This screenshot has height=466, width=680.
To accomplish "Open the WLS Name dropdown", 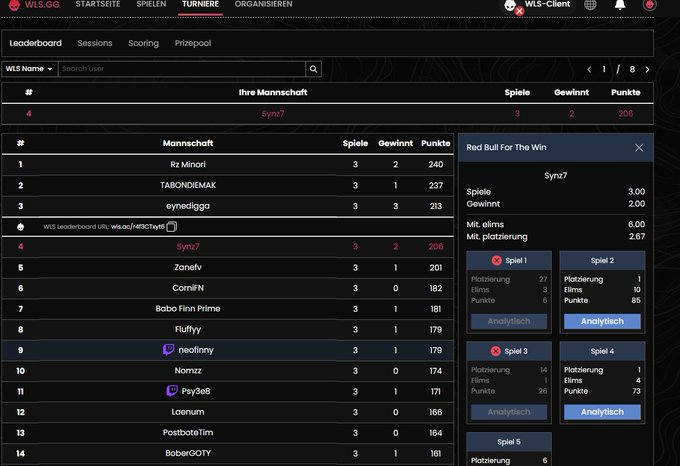I will point(29,69).
